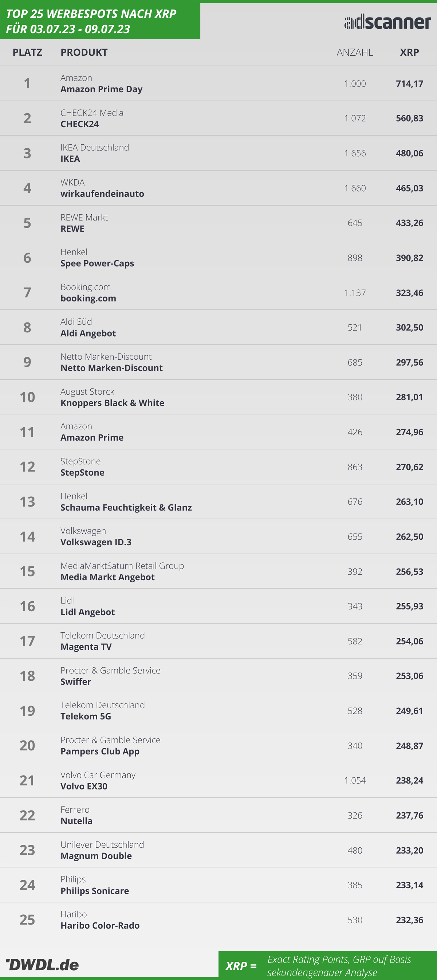Select the PLATZ column header
Image resolution: width=437 pixels, height=980 pixels.
[x=27, y=52]
